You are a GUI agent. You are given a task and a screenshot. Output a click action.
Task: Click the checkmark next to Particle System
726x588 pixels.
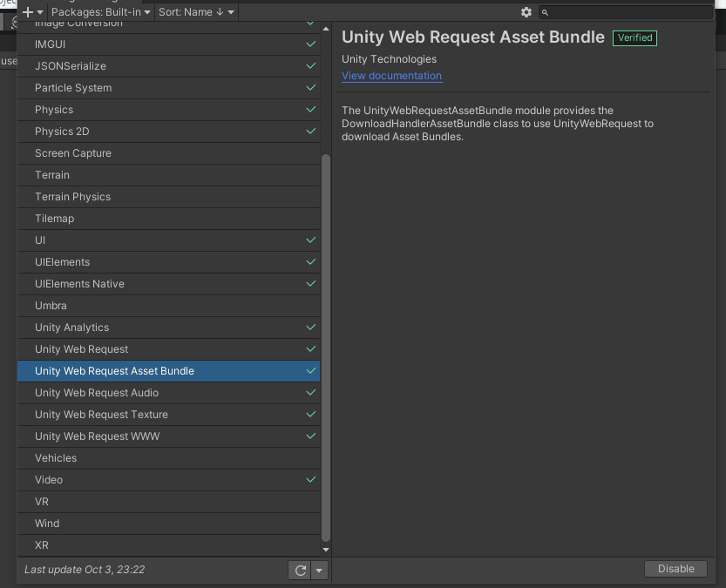[310, 88]
